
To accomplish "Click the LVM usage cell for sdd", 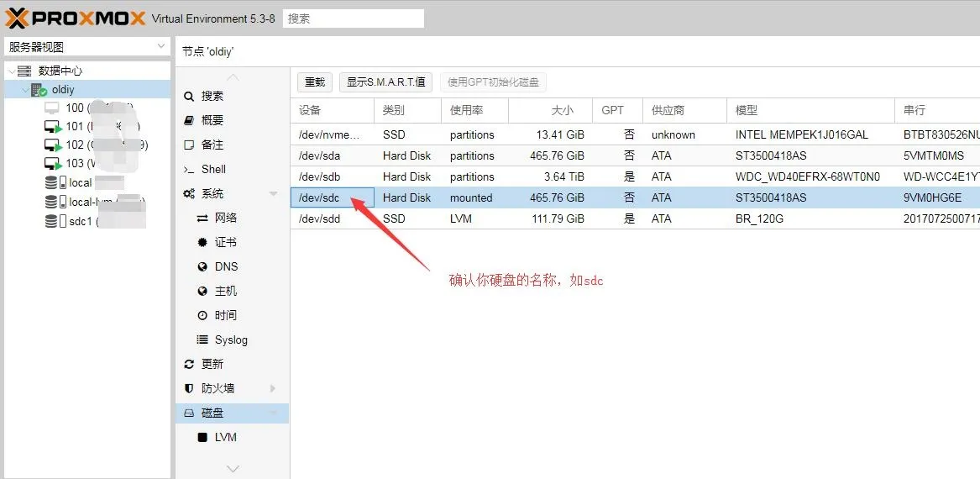I will 474,218.
